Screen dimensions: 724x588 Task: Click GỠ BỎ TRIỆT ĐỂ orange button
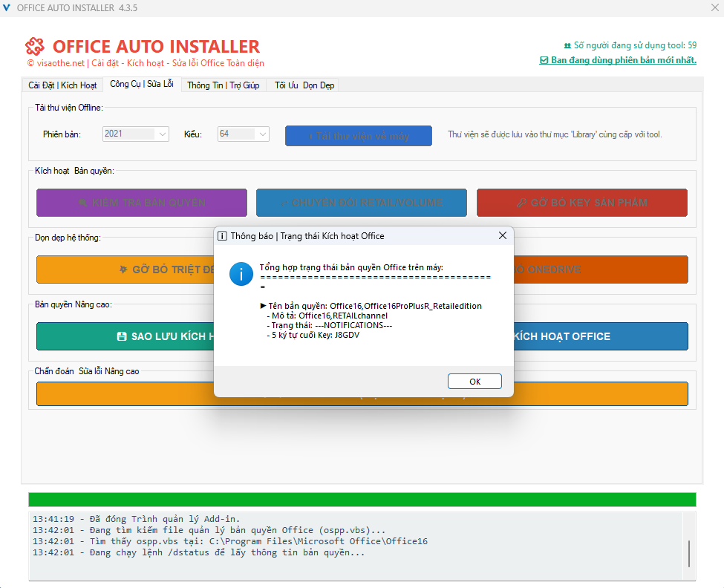[x=125, y=269]
